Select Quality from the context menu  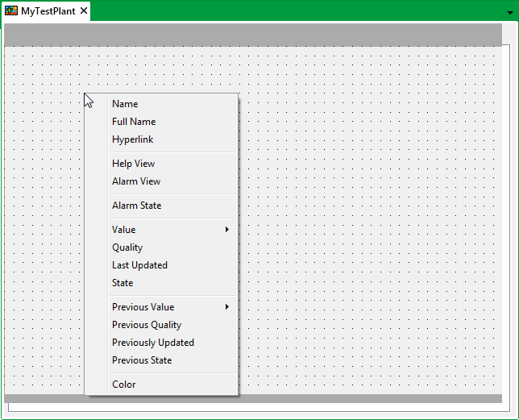[127, 247]
